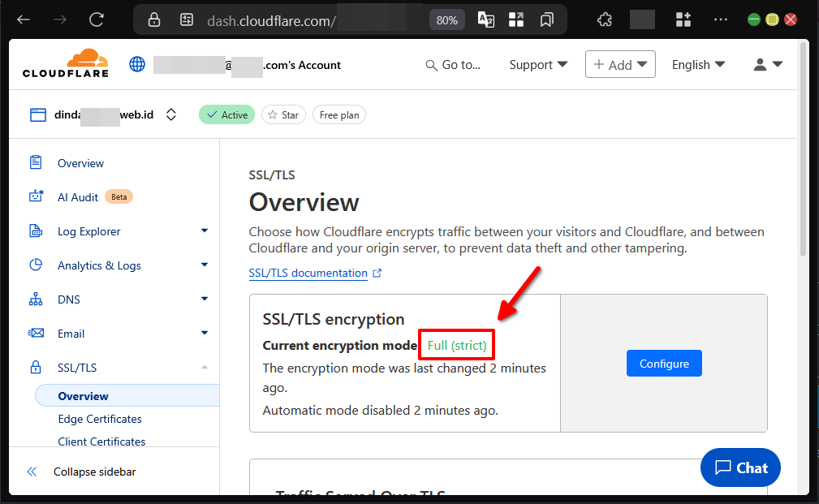Open the user profile menu
This screenshot has height=504, width=819.
click(768, 64)
